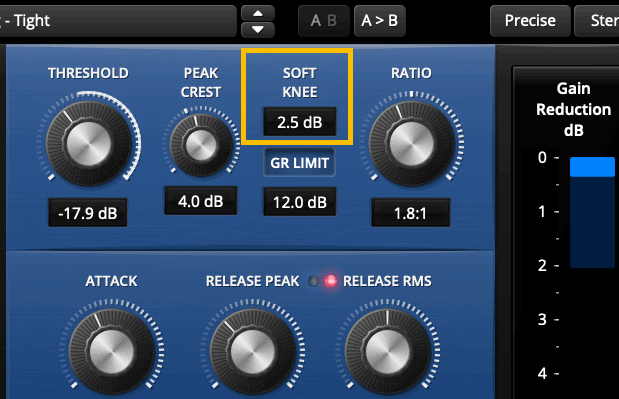619x399 pixels.
Task: Click the ATTACK label
Action: pyautogui.click(x=111, y=281)
